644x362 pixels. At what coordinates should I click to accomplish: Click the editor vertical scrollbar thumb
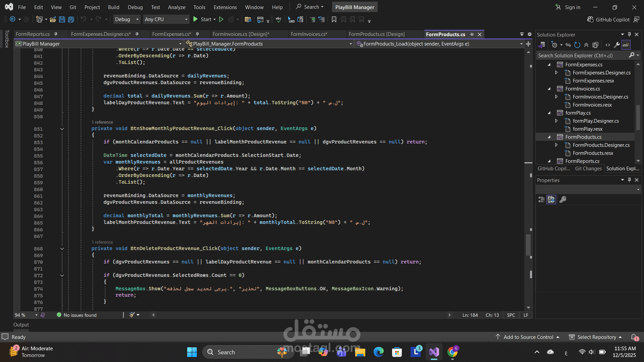click(528, 245)
